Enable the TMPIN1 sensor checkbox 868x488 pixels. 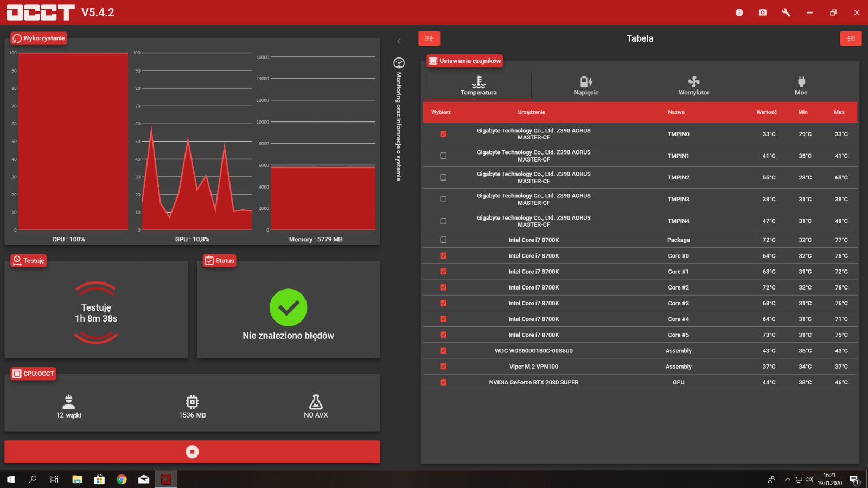443,156
